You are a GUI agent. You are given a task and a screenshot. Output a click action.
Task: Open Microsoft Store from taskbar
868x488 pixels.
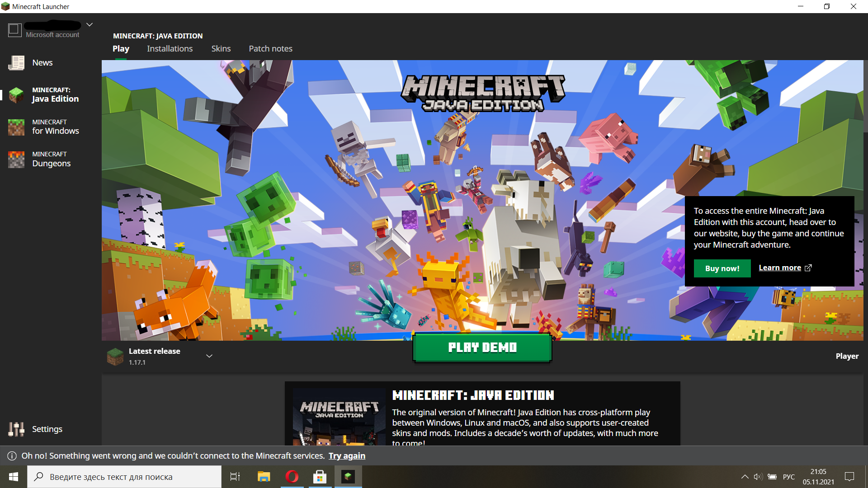tap(320, 477)
